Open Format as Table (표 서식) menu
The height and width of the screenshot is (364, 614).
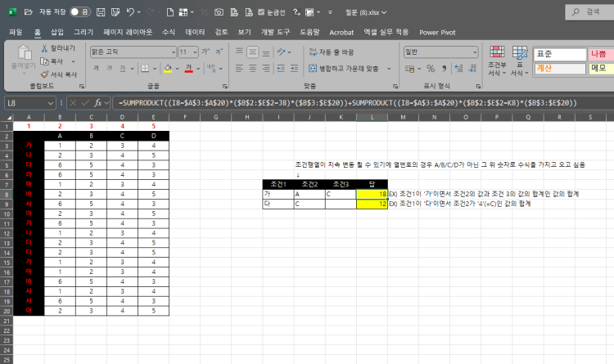520,61
